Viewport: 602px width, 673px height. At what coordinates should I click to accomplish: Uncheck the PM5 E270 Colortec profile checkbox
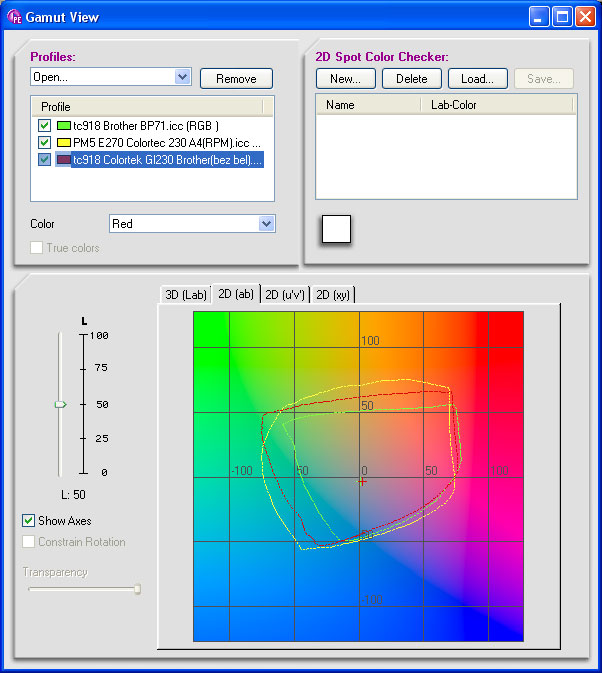tap(44, 142)
